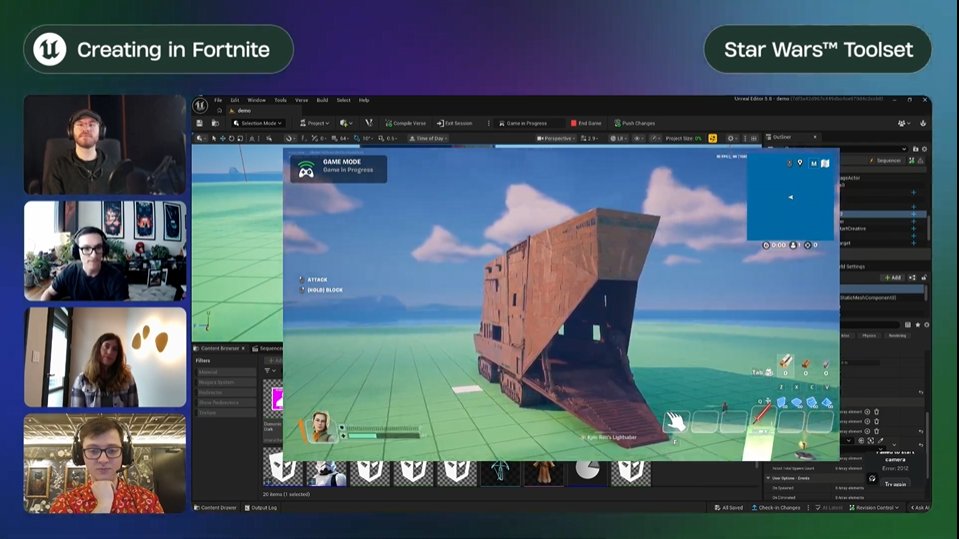The image size is (959, 539).
Task: Click the player portrait in game HUD
Action: [320, 426]
